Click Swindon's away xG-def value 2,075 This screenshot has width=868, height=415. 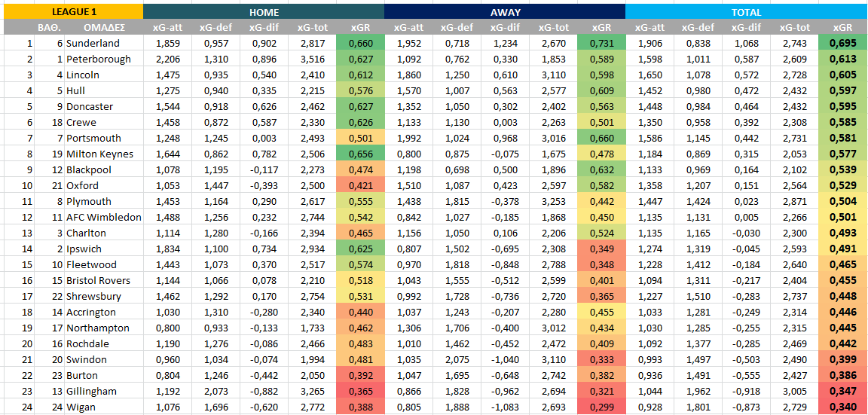[x=457, y=360]
